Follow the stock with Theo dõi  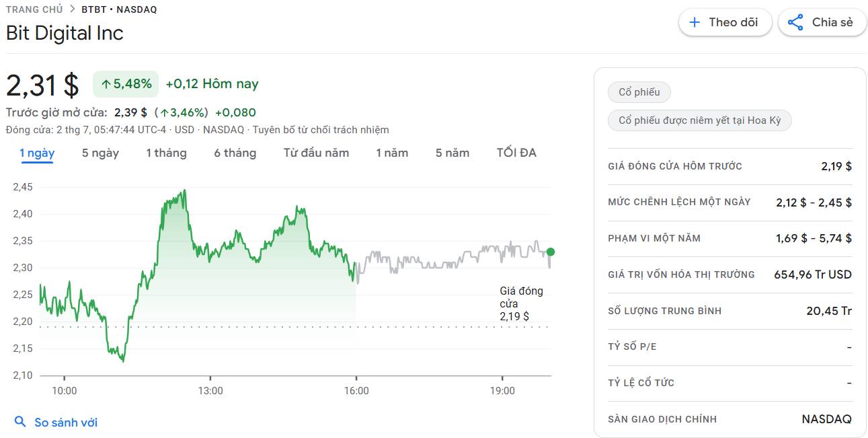pyautogui.click(x=725, y=22)
